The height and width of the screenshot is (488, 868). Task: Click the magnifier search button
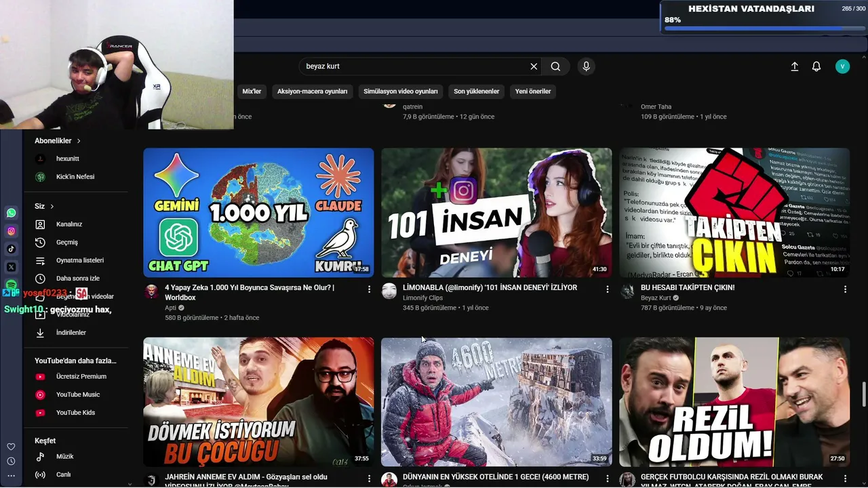pos(555,66)
